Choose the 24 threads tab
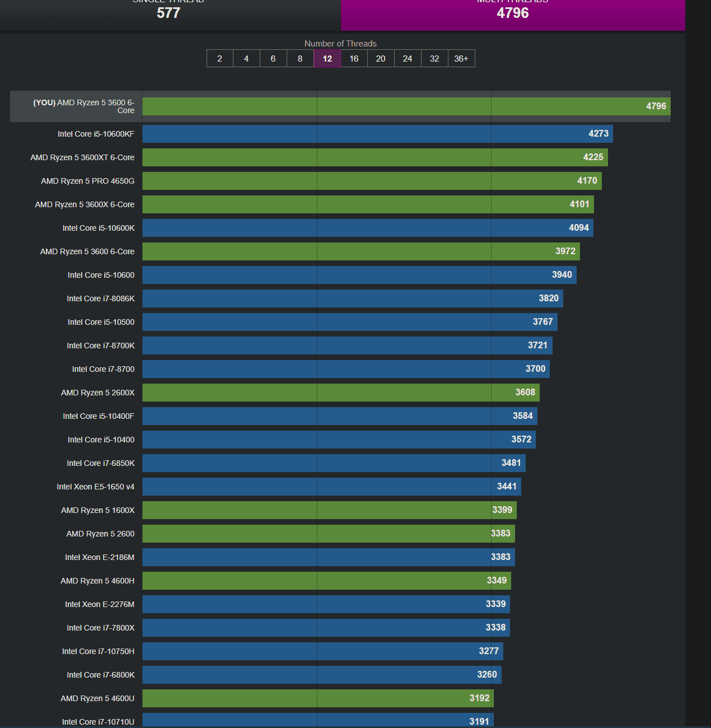Screen dimensions: 711x728 [x=408, y=58]
